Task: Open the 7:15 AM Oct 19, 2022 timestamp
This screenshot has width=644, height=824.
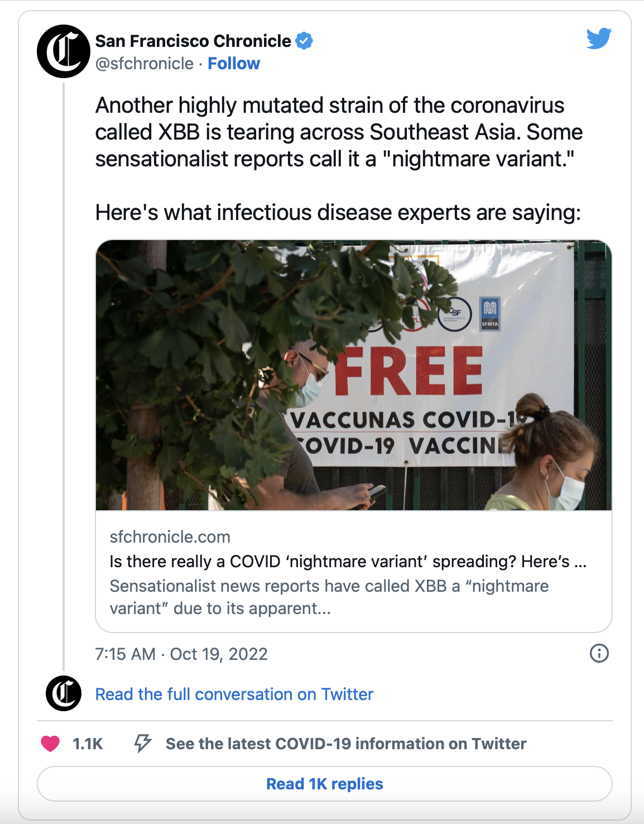Action: pyautogui.click(x=181, y=654)
